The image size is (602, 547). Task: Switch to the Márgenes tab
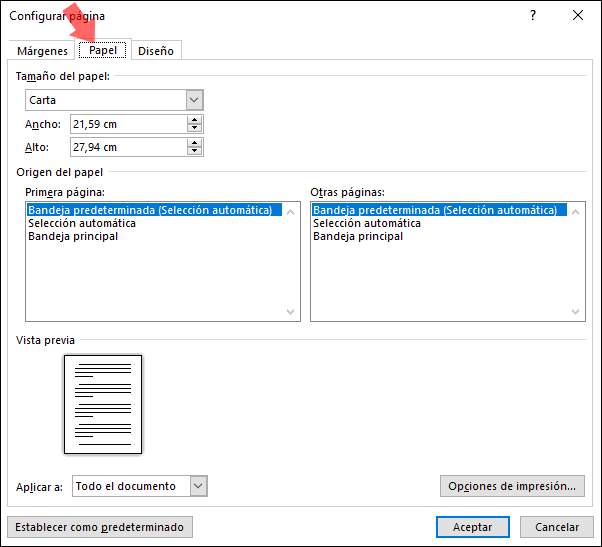(x=42, y=51)
